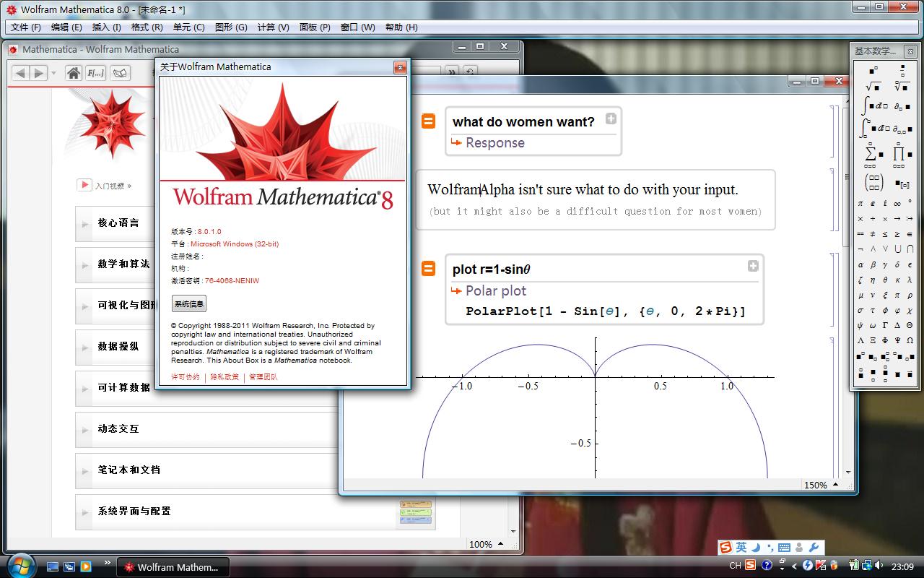Open 计算 (V) menu
924x578 pixels.
click(x=273, y=27)
